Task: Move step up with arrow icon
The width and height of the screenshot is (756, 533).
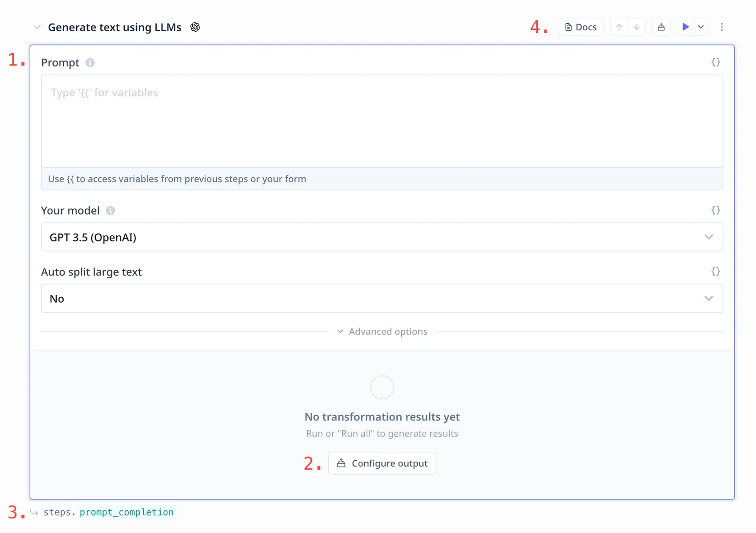Action: [619, 27]
